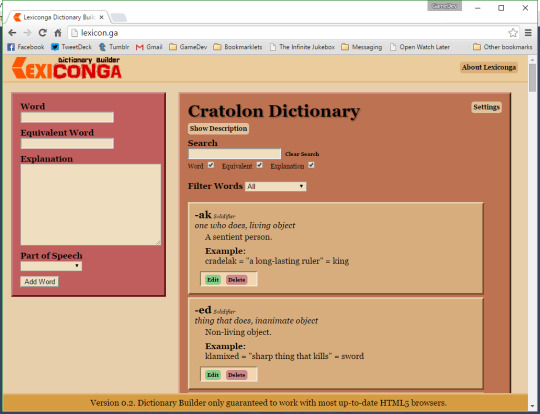Click the klamixed example text
Image resolution: width=540 pixels, height=414 pixels.
click(284, 356)
